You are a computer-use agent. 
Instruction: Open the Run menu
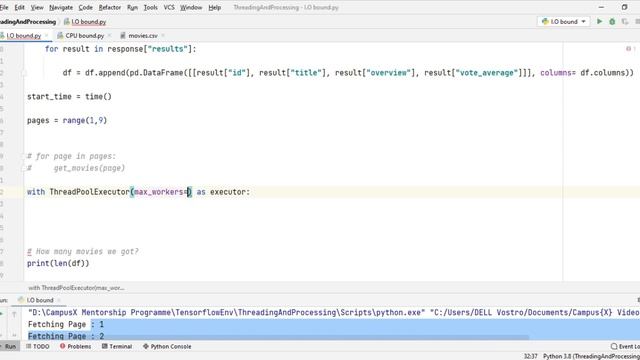pos(132,7)
